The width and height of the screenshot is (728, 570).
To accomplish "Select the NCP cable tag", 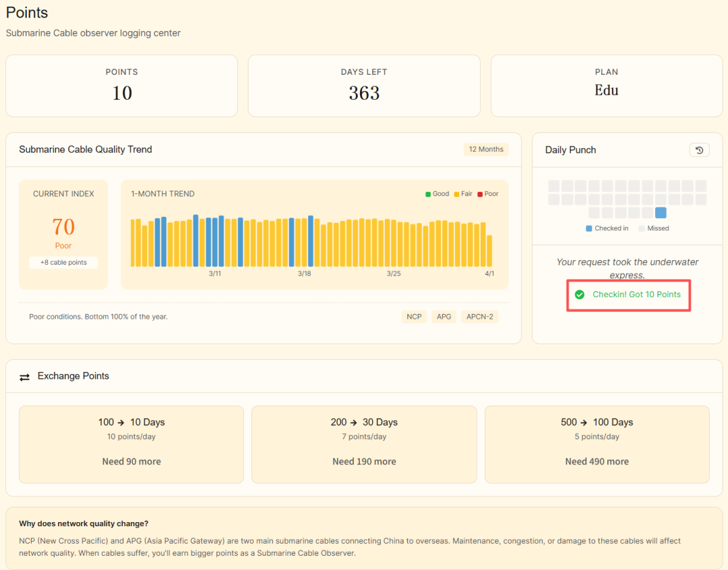I will point(414,317).
